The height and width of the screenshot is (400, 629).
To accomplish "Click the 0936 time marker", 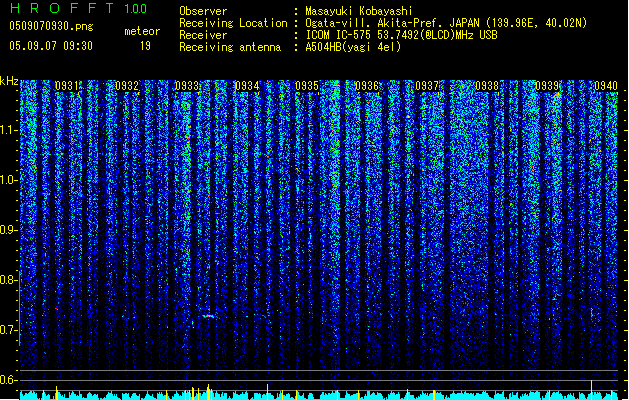I will point(367,86).
